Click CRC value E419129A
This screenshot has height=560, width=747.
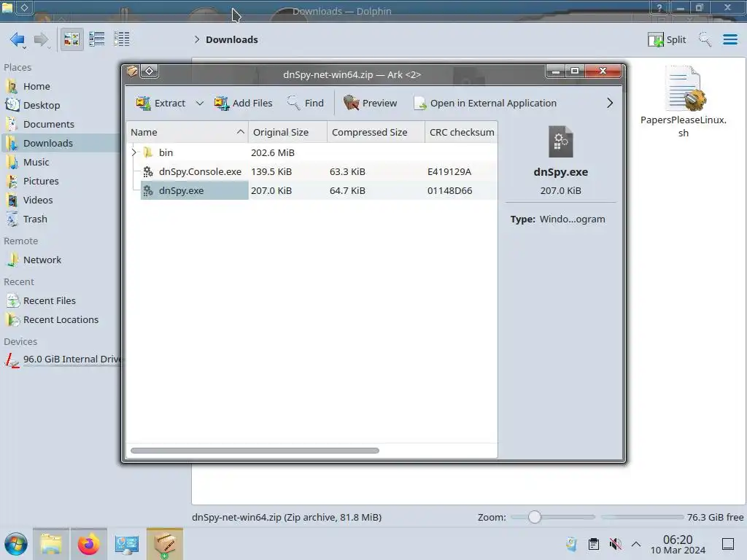coord(449,171)
